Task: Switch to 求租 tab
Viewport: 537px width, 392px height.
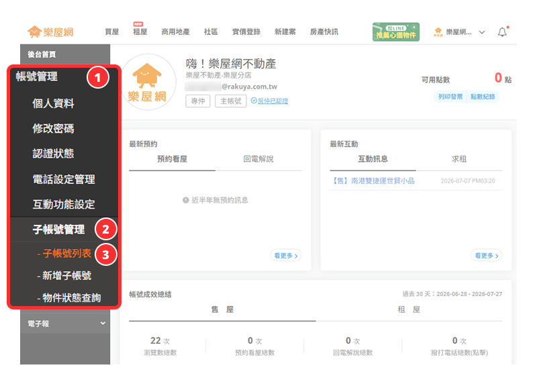Action: coord(459,159)
